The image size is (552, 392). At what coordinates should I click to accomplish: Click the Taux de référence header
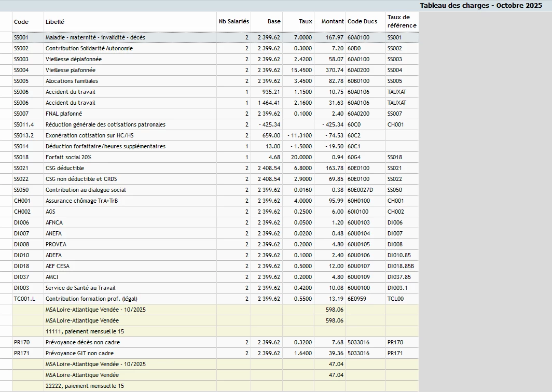pyautogui.click(x=401, y=22)
